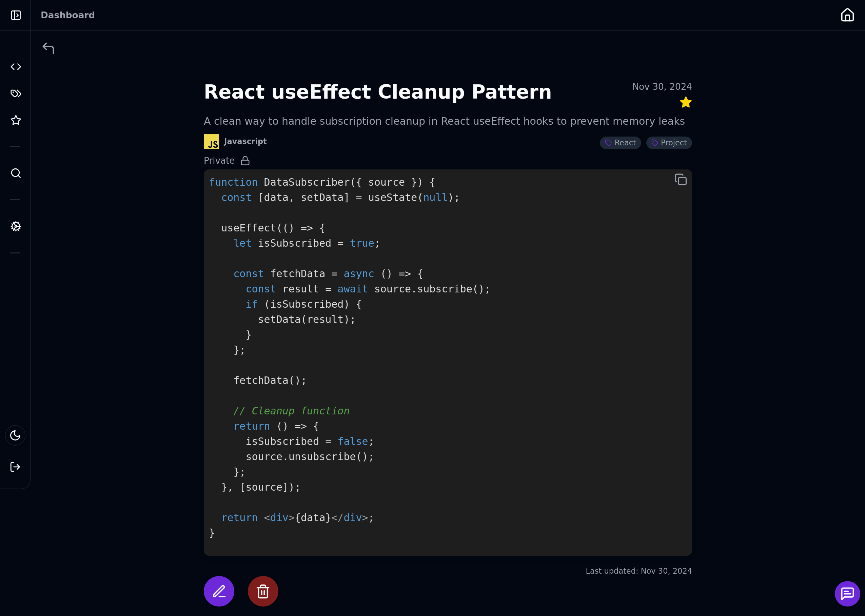The height and width of the screenshot is (616, 865).
Task: Click the 'fetchData();' code line
Action: point(270,381)
